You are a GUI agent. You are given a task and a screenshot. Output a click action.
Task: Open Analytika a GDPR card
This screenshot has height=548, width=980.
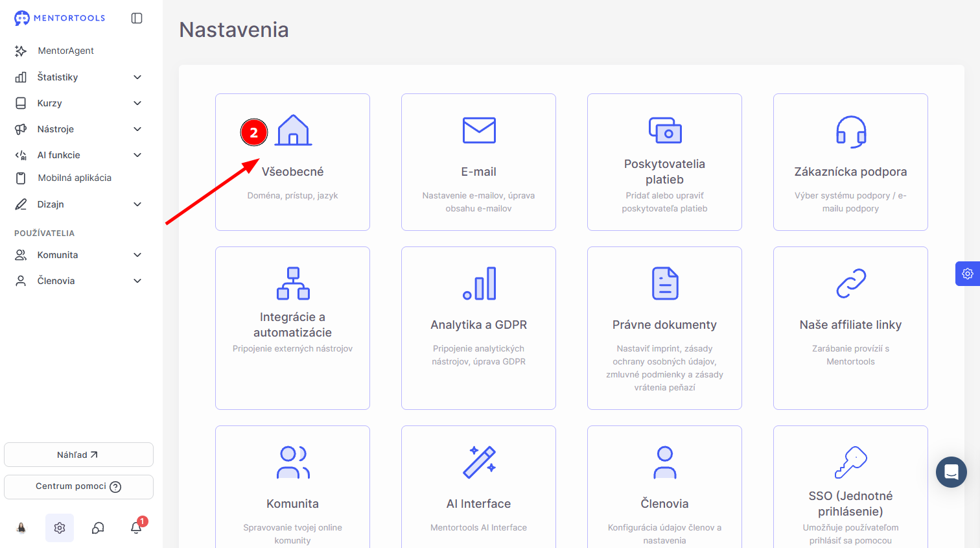(478, 328)
